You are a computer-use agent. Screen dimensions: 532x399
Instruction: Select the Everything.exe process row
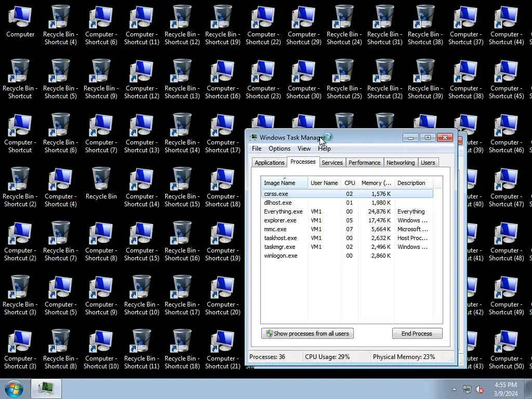347,211
